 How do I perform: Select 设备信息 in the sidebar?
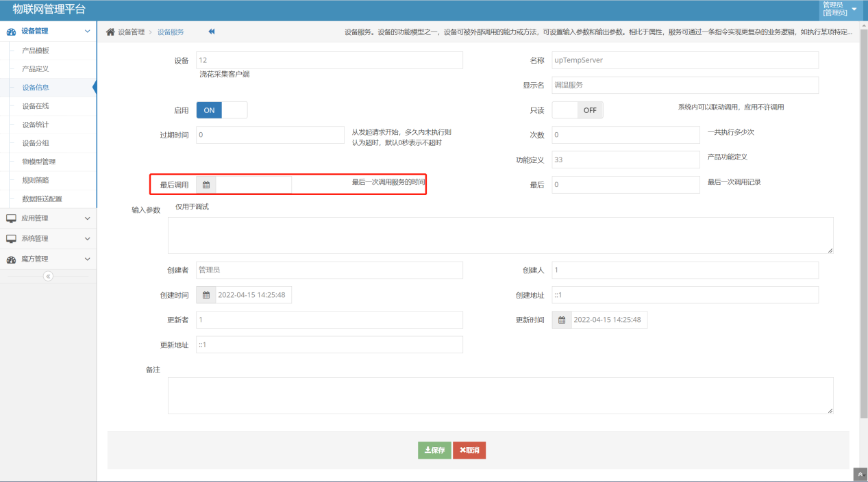coord(36,88)
